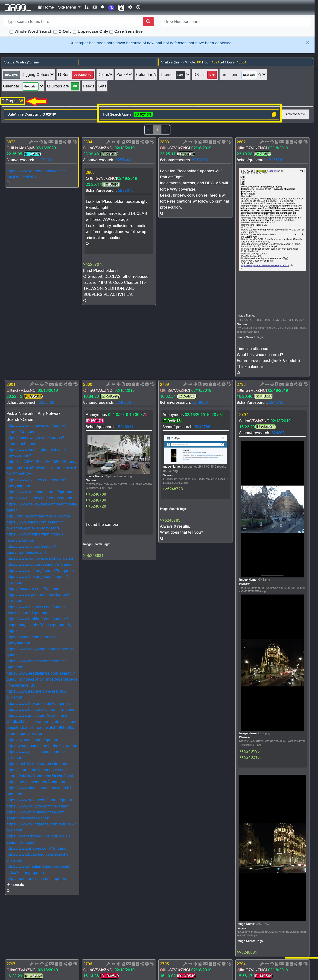Copy the full search query with clipboard icon

coord(274,114)
